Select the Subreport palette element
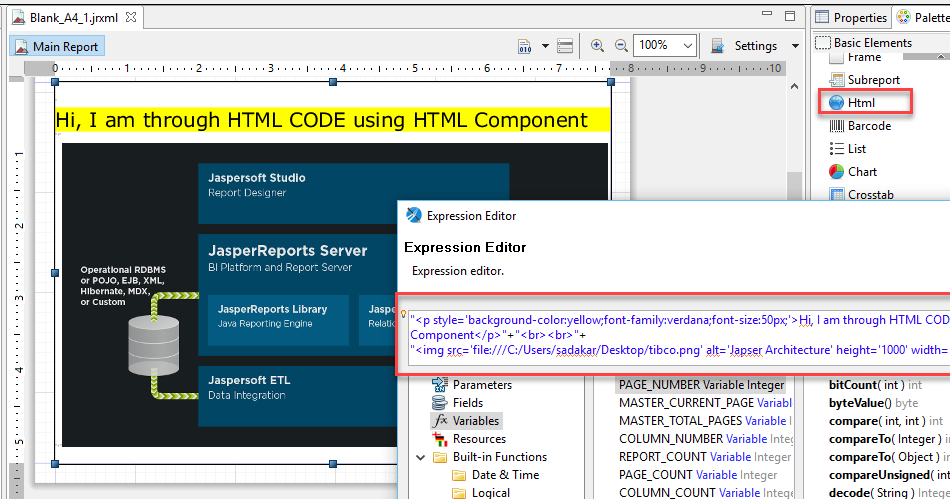Image resolution: width=950 pixels, height=499 pixels. pos(865,79)
